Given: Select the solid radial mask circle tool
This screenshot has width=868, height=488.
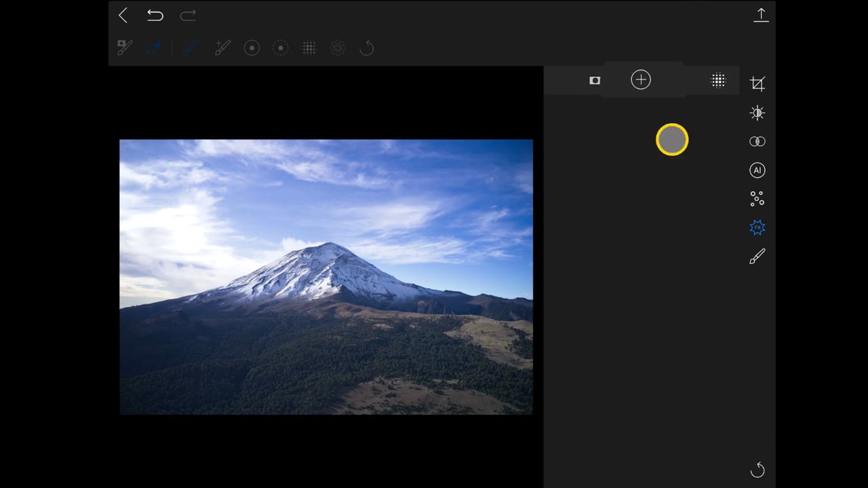Looking at the screenshot, I should (252, 48).
